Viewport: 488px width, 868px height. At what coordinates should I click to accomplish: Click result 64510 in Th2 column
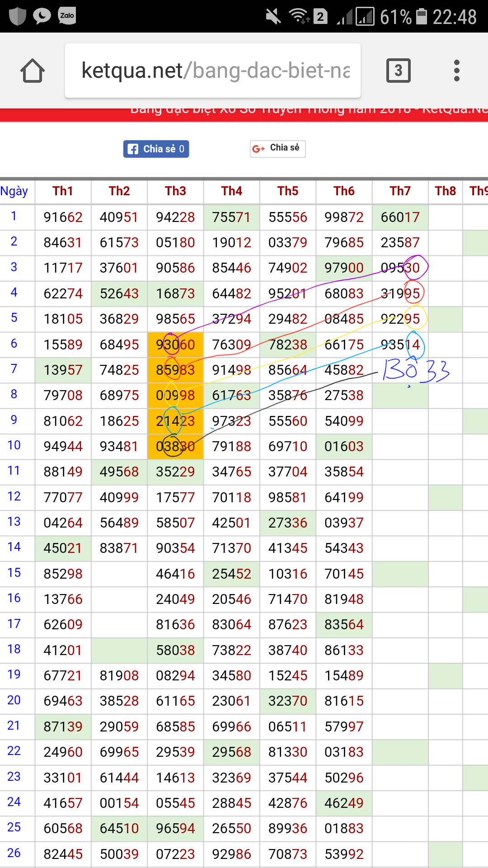pyautogui.click(x=119, y=829)
